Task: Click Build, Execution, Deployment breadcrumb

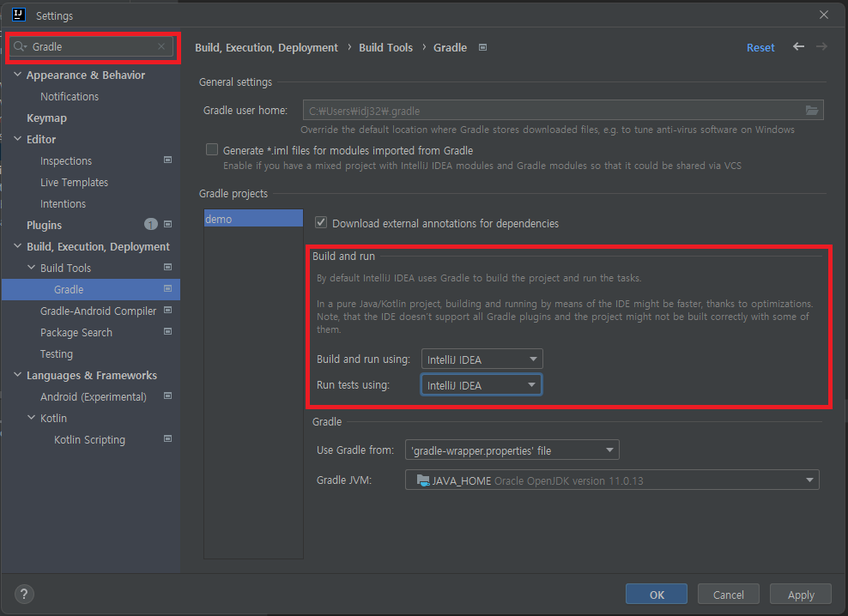Action: (266, 47)
